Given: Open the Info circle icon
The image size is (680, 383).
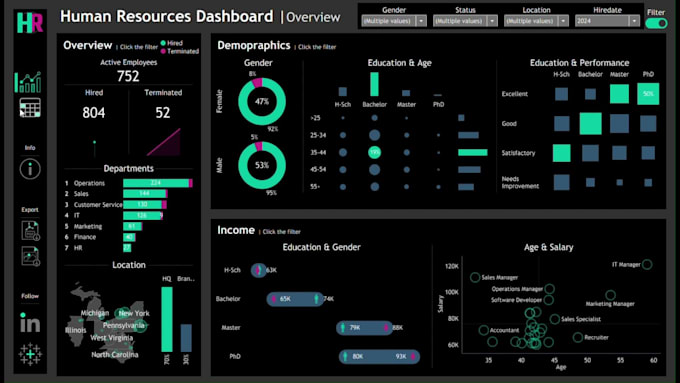Looking at the screenshot, I should [30, 169].
